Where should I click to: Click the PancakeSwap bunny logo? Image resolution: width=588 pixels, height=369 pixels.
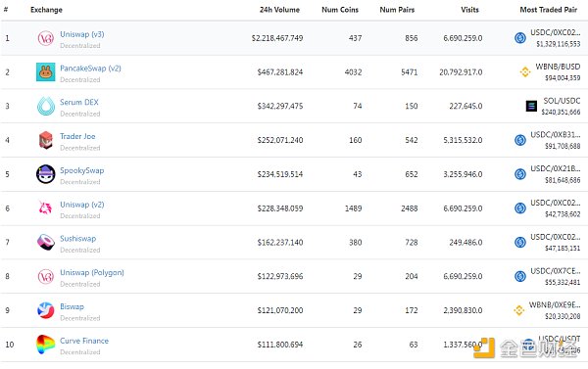(x=46, y=71)
